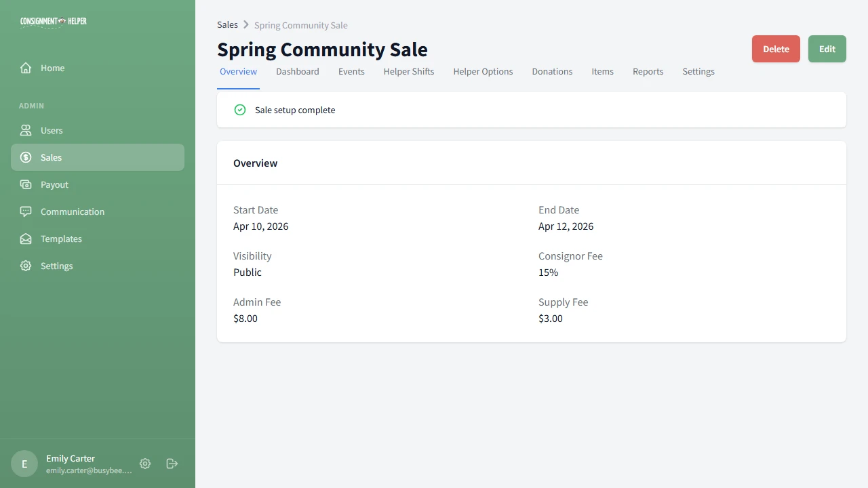Click Emily Carter's avatar circle
868x488 pixels.
click(x=24, y=464)
